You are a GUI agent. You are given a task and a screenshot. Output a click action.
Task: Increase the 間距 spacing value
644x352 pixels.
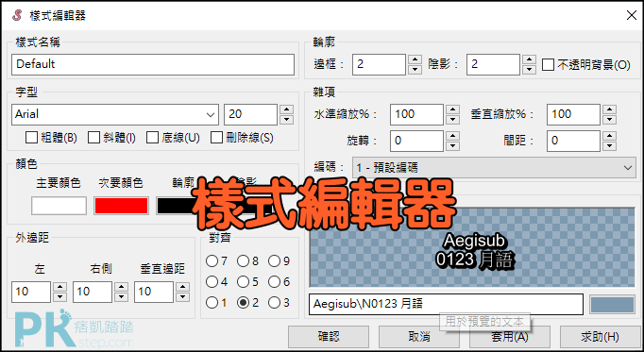tap(609, 136)
